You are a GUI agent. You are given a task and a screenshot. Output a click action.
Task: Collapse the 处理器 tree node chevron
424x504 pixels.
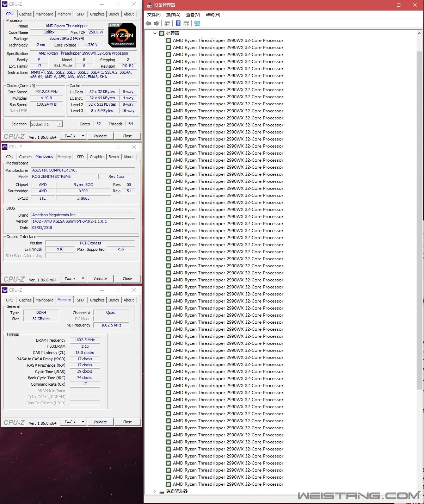tap(155, 33)
